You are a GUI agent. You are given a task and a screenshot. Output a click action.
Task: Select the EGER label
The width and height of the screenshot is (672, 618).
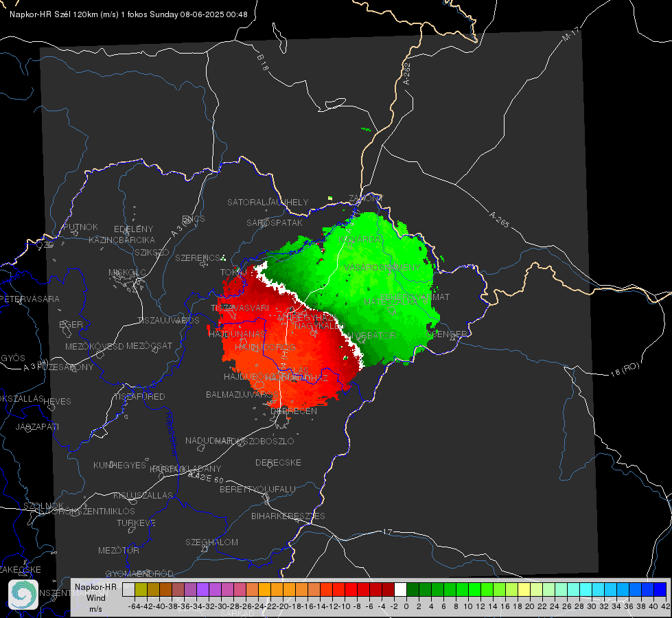tap(71, 324)
